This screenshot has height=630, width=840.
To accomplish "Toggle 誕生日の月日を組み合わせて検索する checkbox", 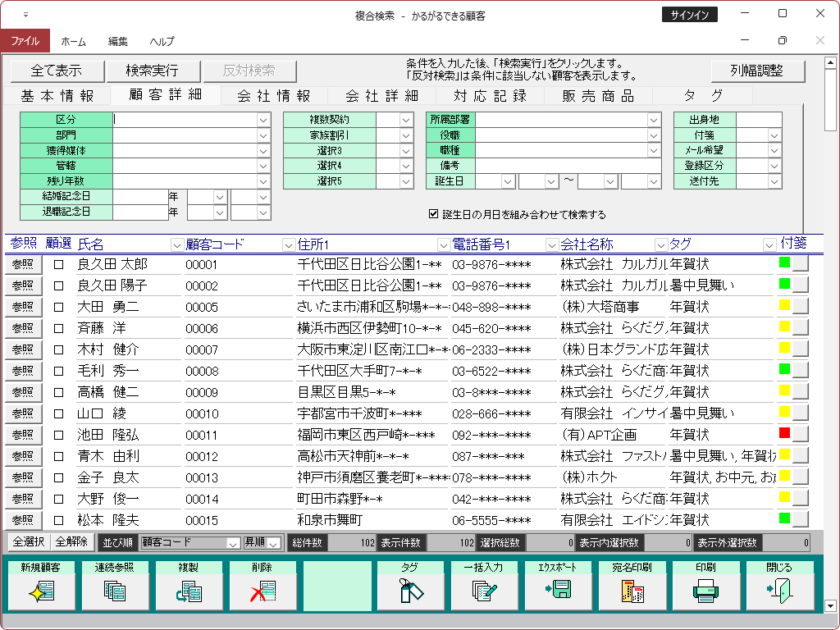I will (x=434, y=214).
